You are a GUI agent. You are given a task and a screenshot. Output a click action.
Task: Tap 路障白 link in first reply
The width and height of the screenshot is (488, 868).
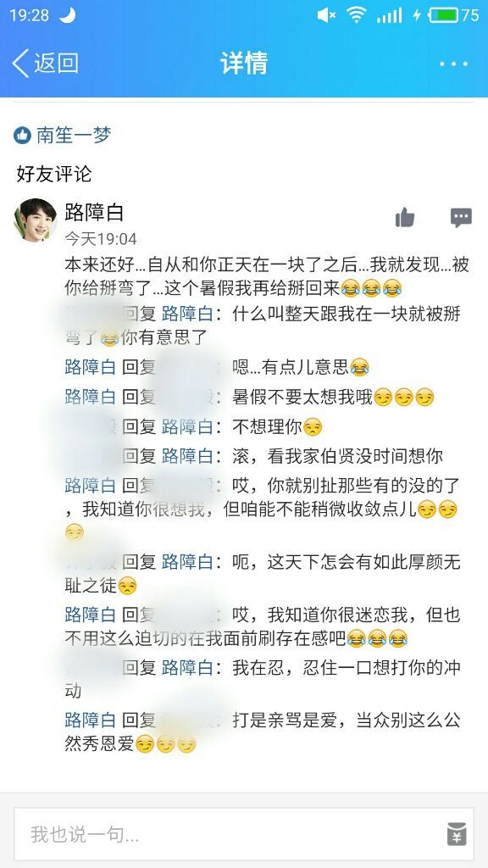tap(187, 314)
